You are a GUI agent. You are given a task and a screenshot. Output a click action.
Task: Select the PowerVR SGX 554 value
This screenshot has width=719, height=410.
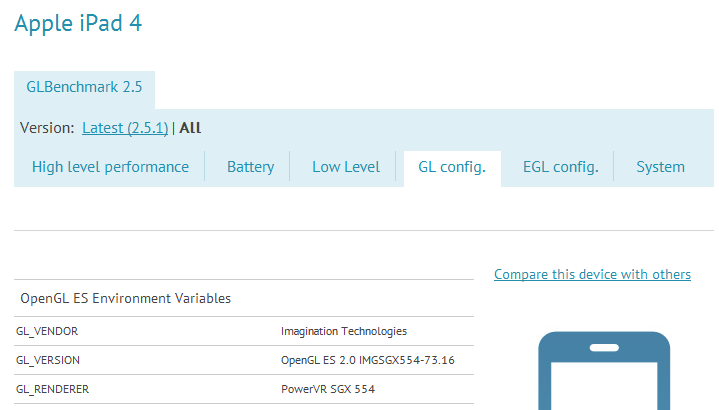coord(328,389)
